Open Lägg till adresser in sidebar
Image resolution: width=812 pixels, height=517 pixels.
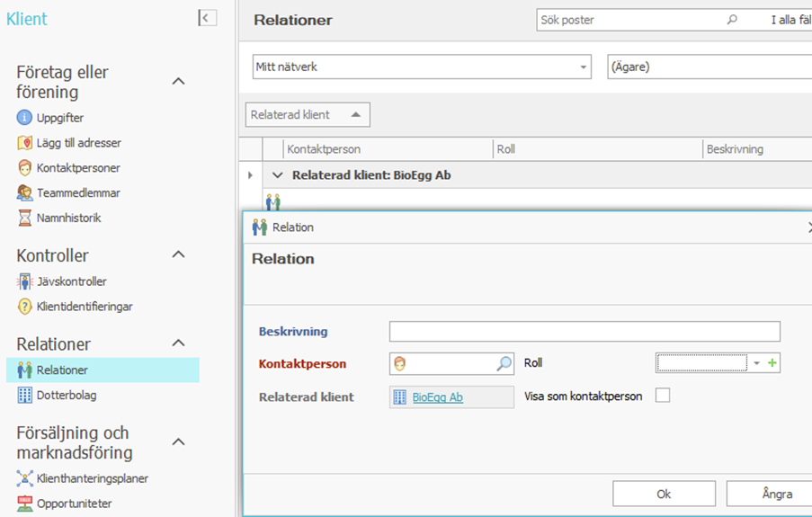click(x=78, y=143)
